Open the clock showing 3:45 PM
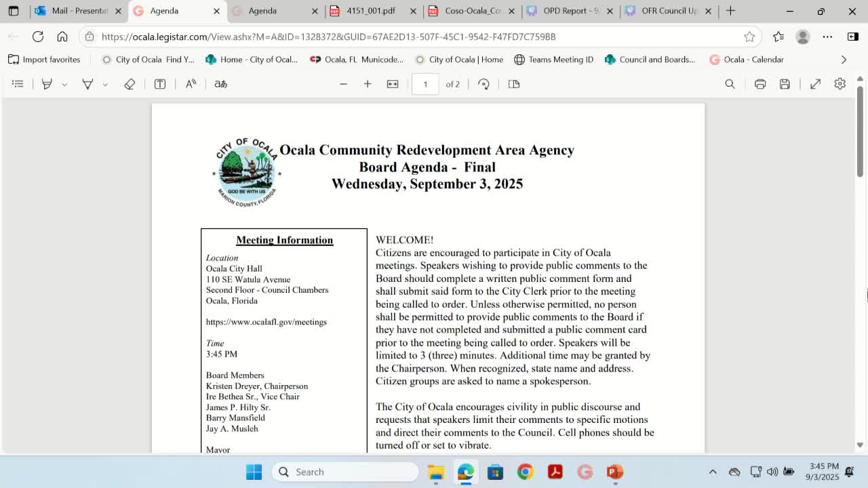Viewport: 868px width, 488px height. pyautogui.click(x=824, y=472)
